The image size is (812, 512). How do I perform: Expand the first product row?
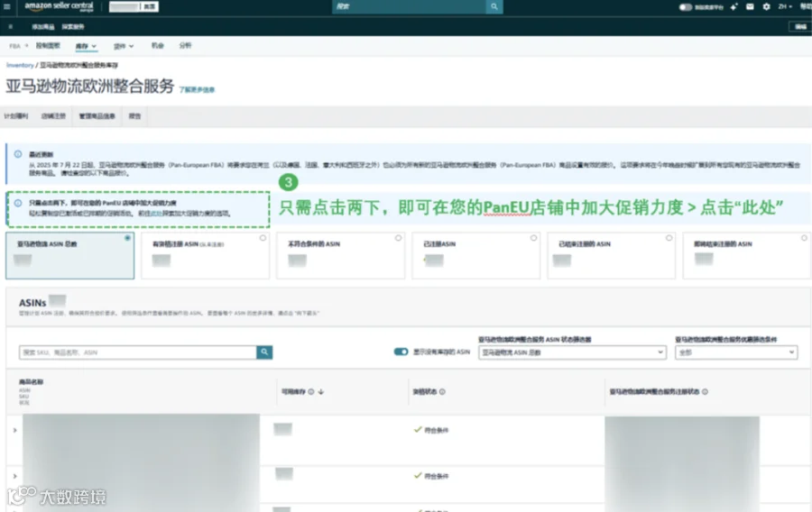(15, 430)
